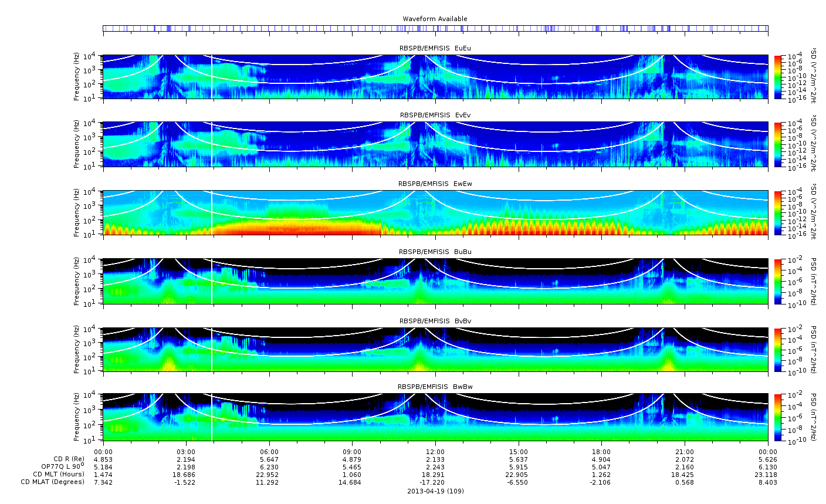Click the MLT value '1.262'
Screen dimensions: 826x504
(x=601, y=475)
